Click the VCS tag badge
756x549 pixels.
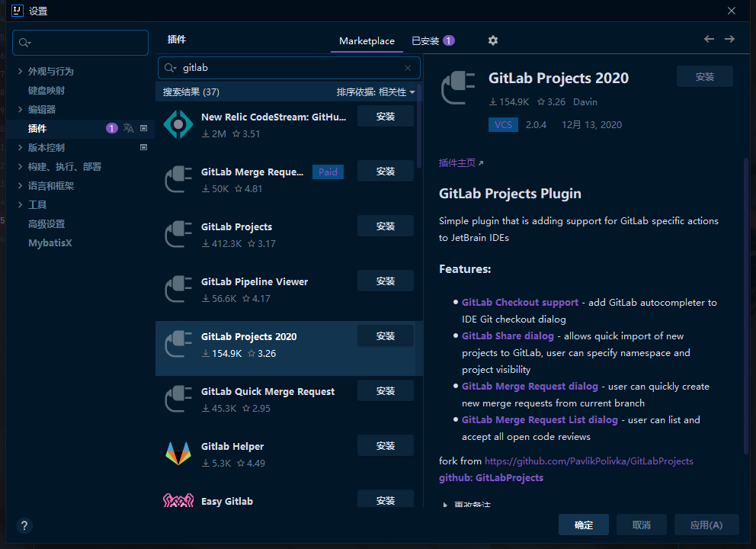point(503,125)
